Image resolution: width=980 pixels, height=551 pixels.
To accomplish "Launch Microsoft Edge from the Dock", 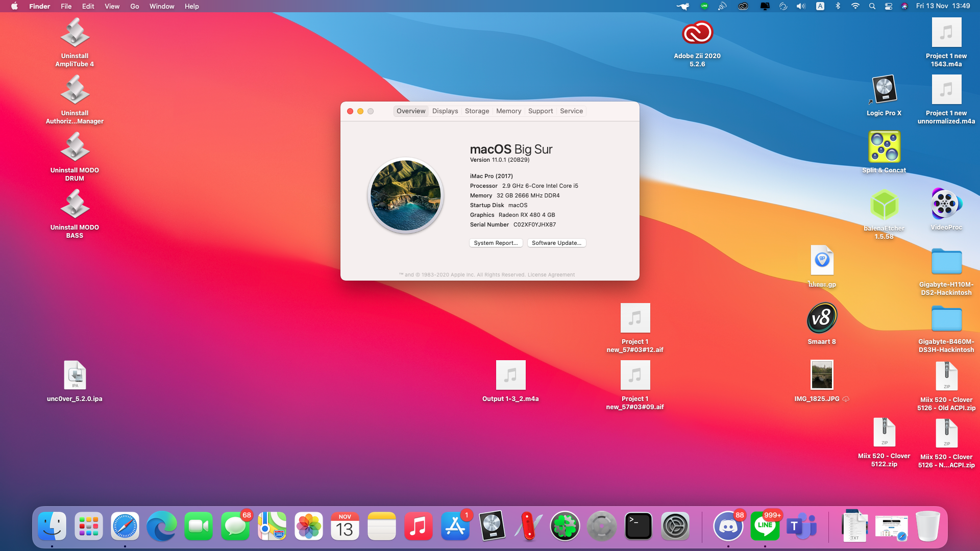I will point(162,526).
